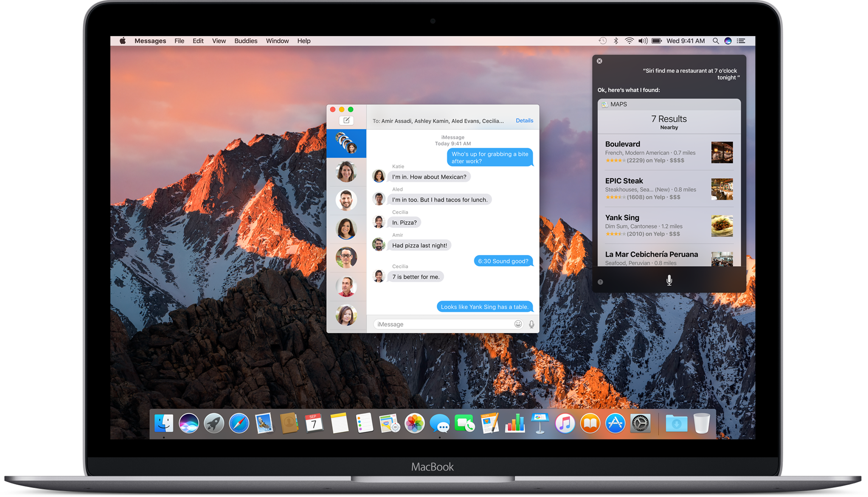The width and height of the screenshot is (868, 497).
Task: Click the Maps icon in Siri's results header
Action: [605, 104]
